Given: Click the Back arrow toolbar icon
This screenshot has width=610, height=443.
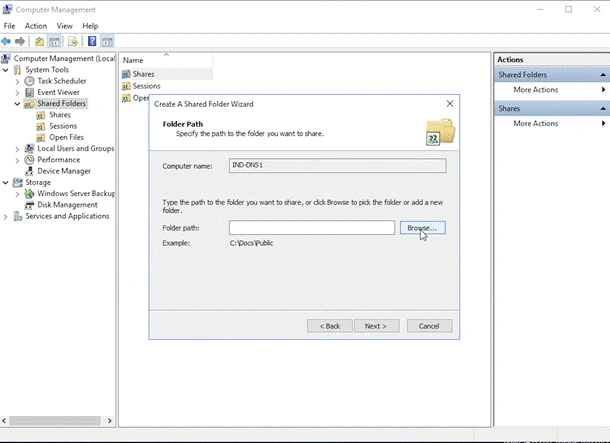Looking at the screenshot, I should (x=6, y=41).
